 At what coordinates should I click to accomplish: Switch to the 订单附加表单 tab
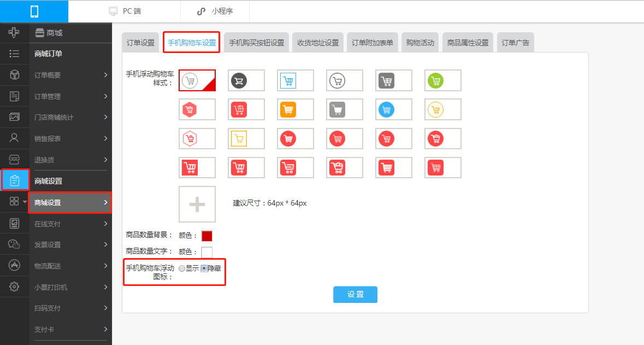coord(373,42)
